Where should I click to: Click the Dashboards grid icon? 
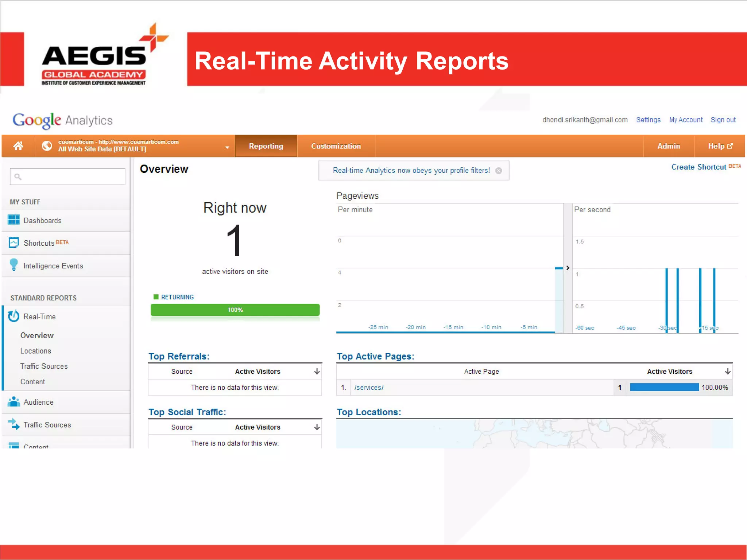pyautogui.click(x=13, y=220)
